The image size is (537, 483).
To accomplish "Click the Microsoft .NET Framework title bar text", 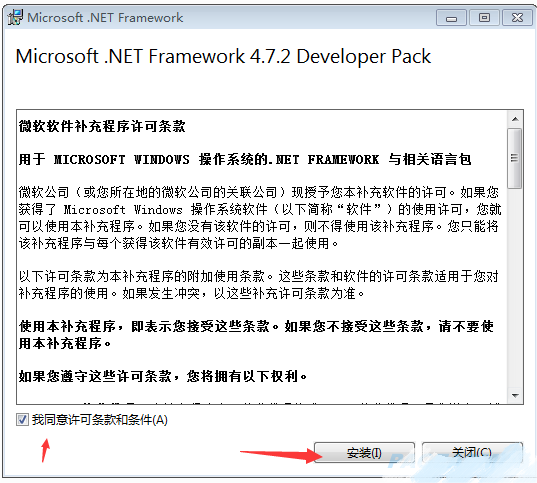I will [x=105, y=17].
